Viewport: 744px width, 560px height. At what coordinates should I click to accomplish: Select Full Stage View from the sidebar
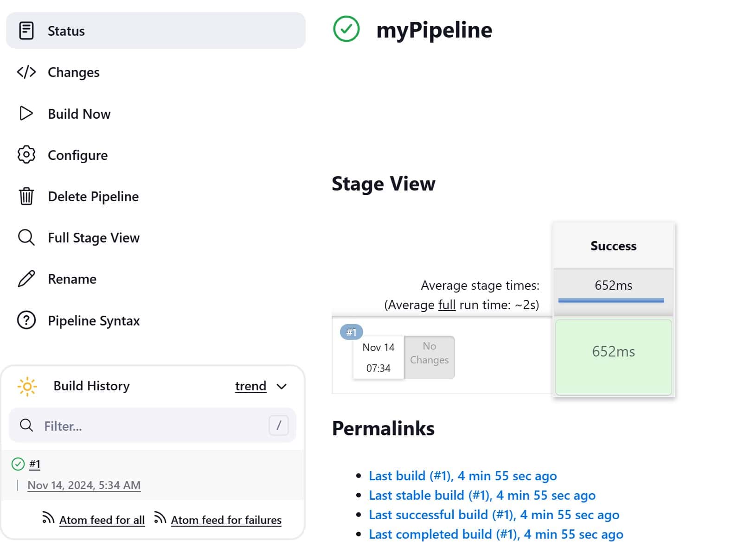point(93,237)
